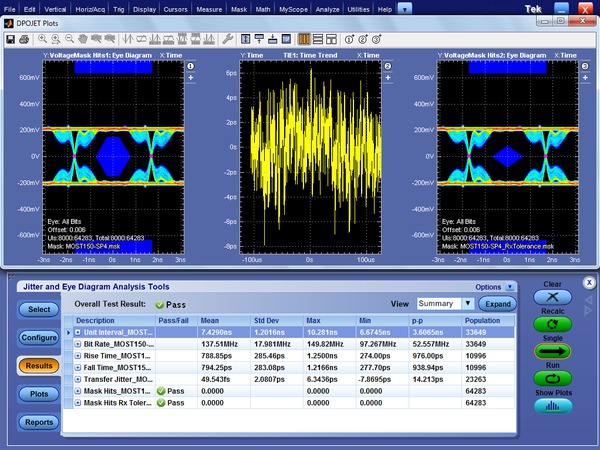The image size is (600, 450).
Task: Select the zoom out magnifier tool
Action: pos(69,39)
